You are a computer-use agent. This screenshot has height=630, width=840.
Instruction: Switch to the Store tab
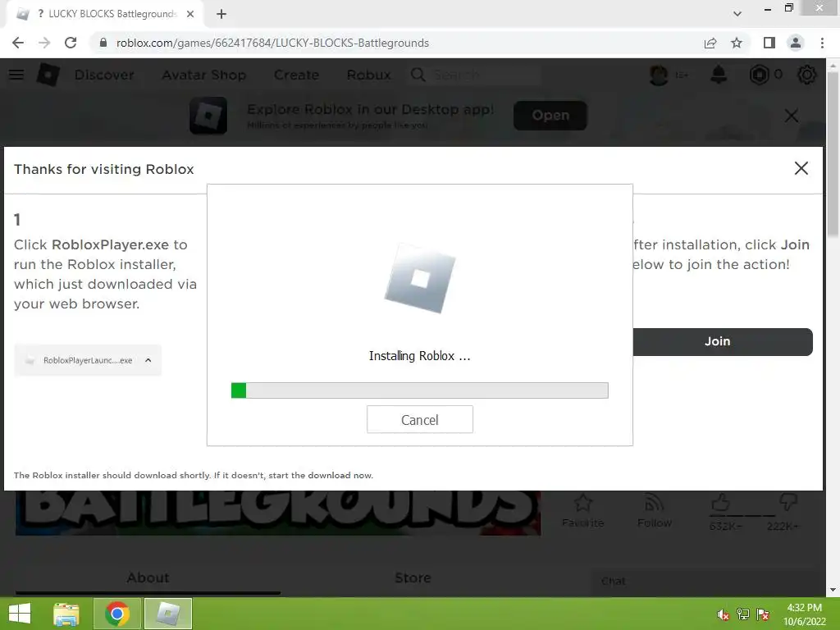[413, 578]
